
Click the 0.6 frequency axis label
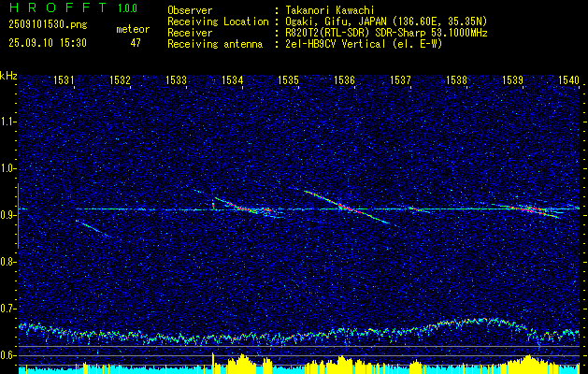[x=7, y=355]
